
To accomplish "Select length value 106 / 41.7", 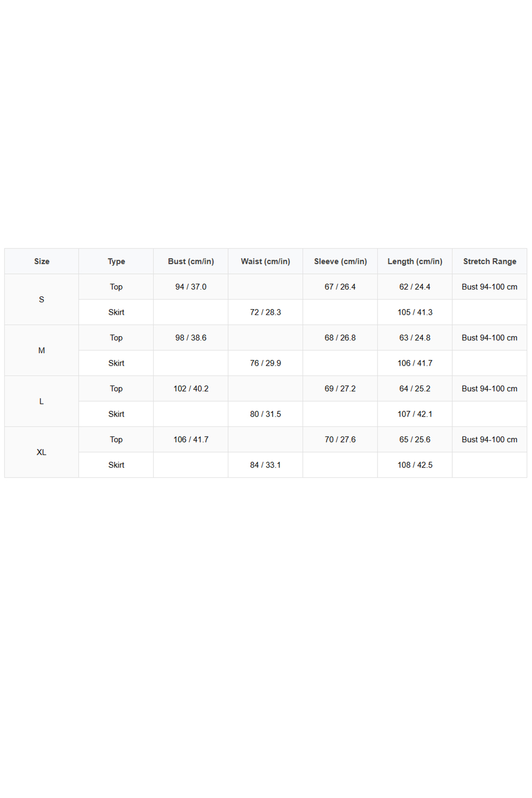I will (x=415, y=363).
